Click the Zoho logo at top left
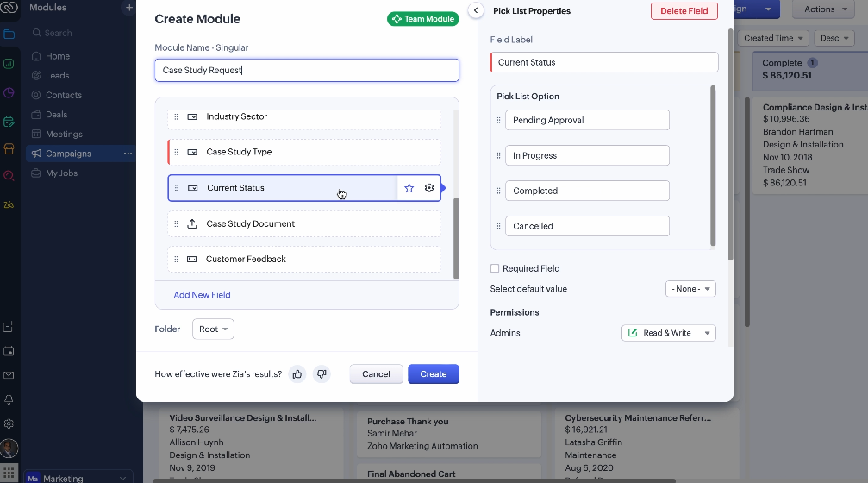The image size is (868, 483). [x=9, y=8]
